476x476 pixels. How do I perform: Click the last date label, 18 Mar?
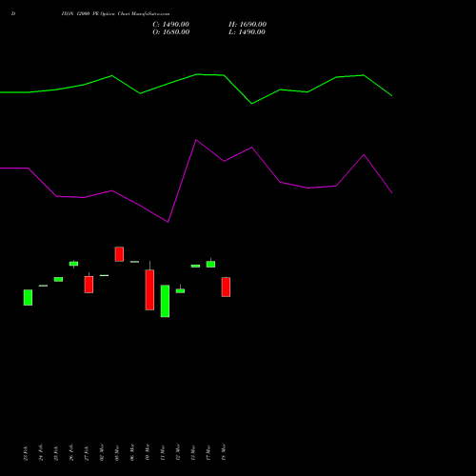point(224,452)
